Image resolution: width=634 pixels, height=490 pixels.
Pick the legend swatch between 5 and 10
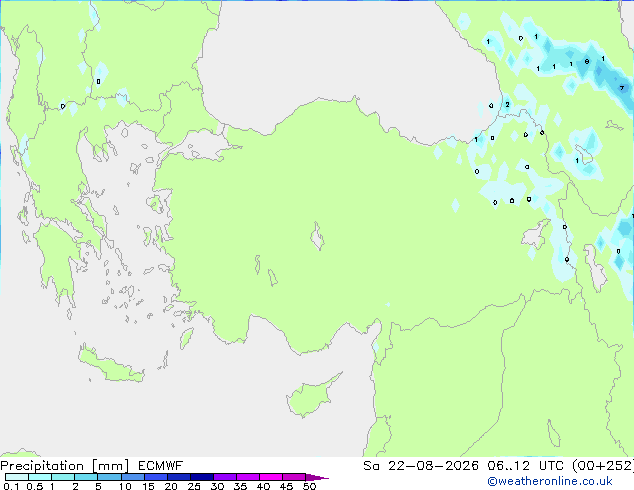[109, 477]
